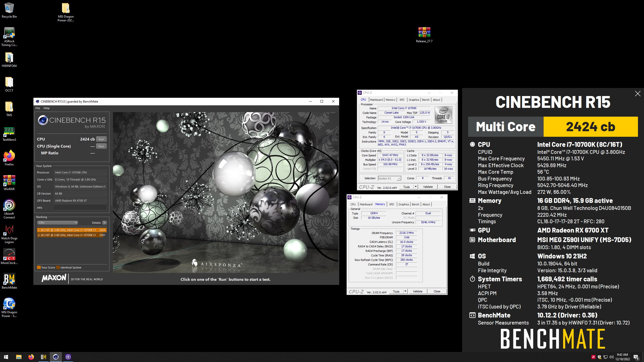Screen dimensions: 644x362
Task: Click the yellow 2424 cb score box
Action: coord(590,127)
